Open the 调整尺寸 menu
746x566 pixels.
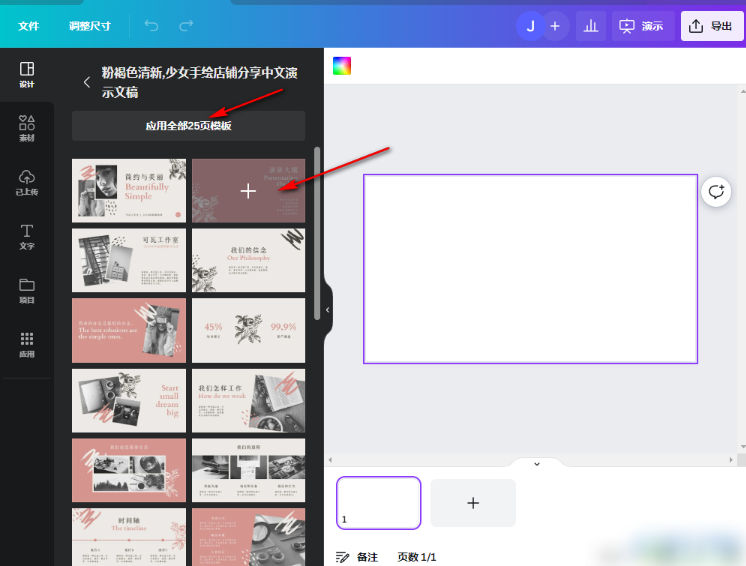coord(89,26)
